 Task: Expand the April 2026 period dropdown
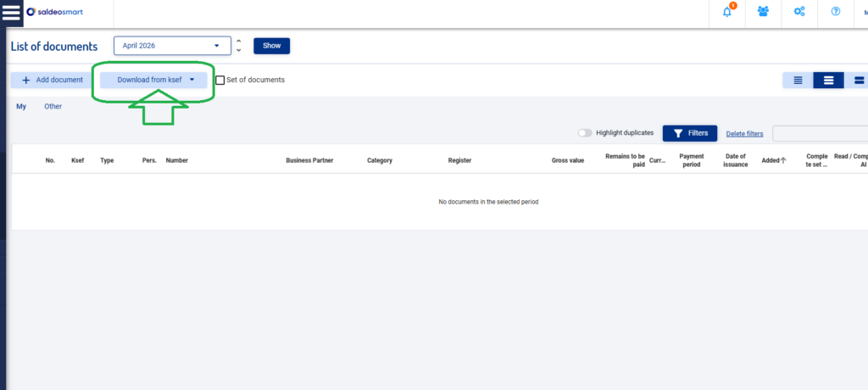coord(171,46)
